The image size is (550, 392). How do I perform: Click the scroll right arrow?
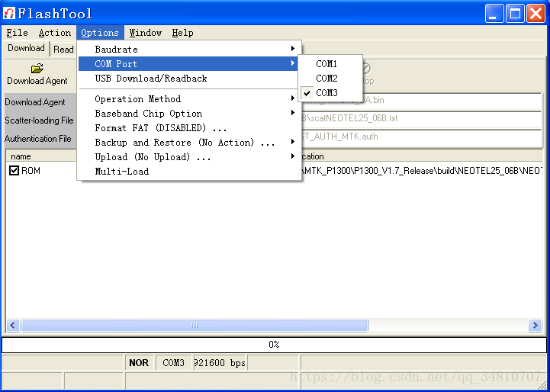[x=535, y=326]
